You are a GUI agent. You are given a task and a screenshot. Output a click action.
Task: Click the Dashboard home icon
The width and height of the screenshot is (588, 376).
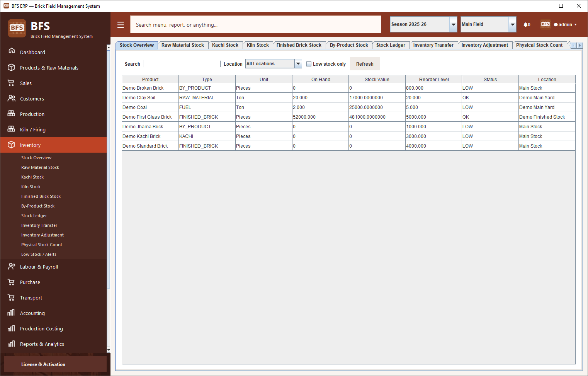click(12, 51)
